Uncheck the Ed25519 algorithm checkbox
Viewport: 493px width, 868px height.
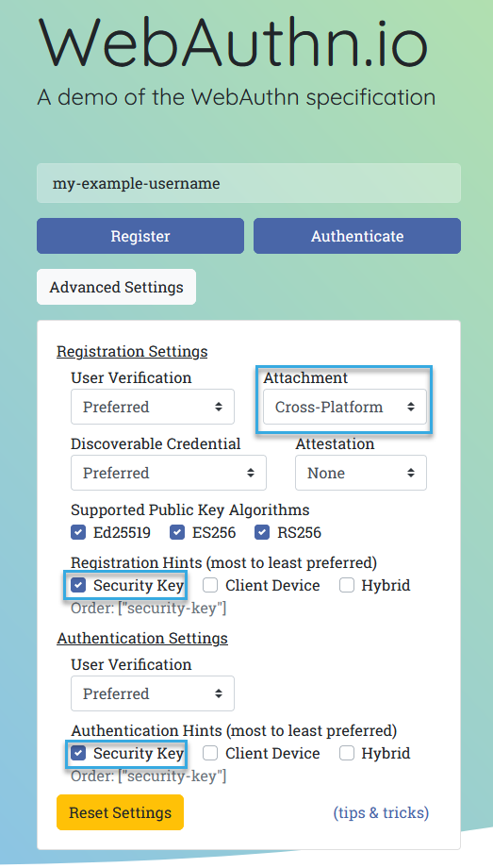click(78, 532)
